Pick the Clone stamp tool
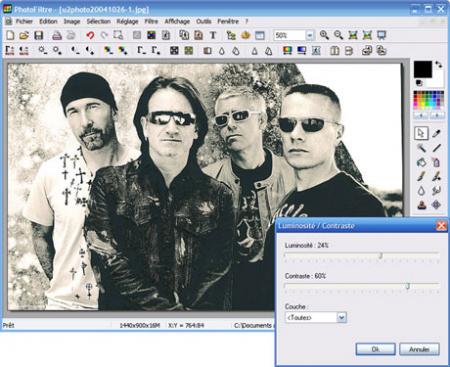This screenshot has width=450, height=367. click(x=421, y=204)
